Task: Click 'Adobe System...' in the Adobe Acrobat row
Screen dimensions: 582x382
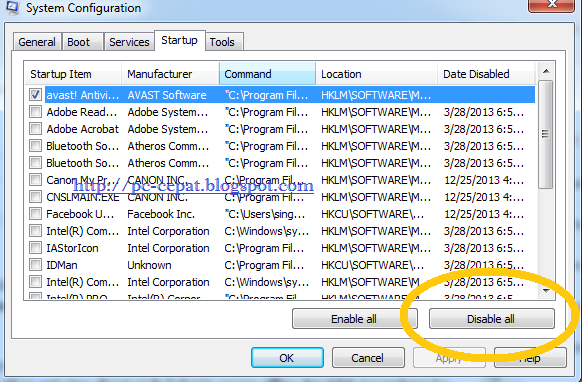Action: click(168, 129)
